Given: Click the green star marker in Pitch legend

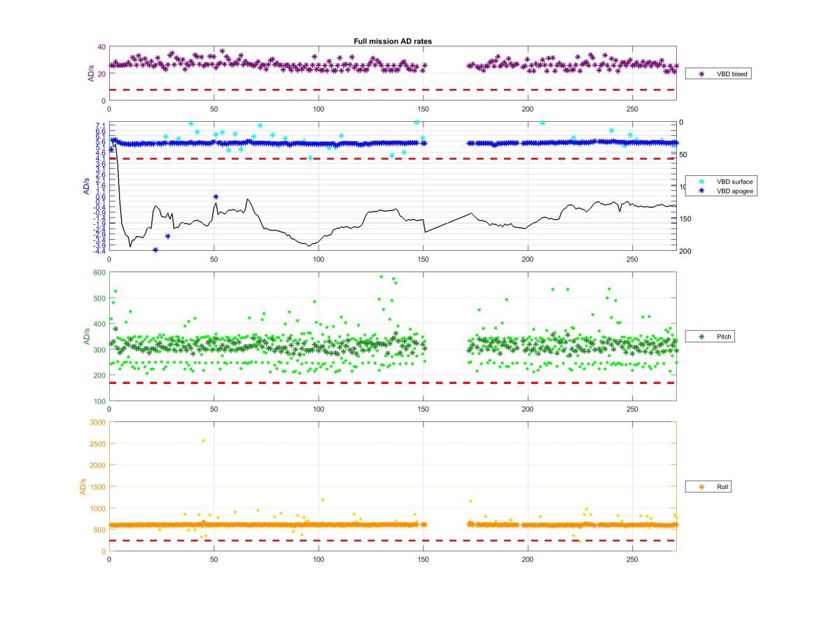Looking at the screenshot, I should [x=701, y=337].
